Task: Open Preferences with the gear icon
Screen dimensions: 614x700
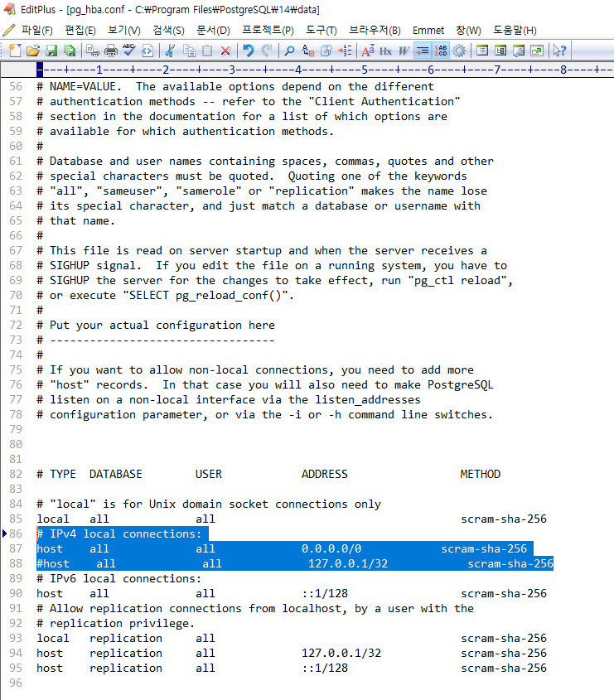Action: [x=459, y=51]
